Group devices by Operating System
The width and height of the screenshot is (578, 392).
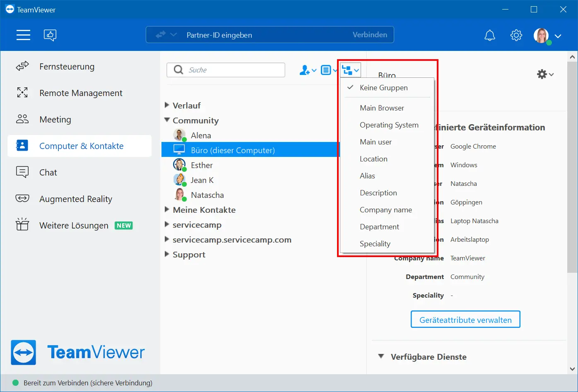pyautogui.click(x=387, y=125)
